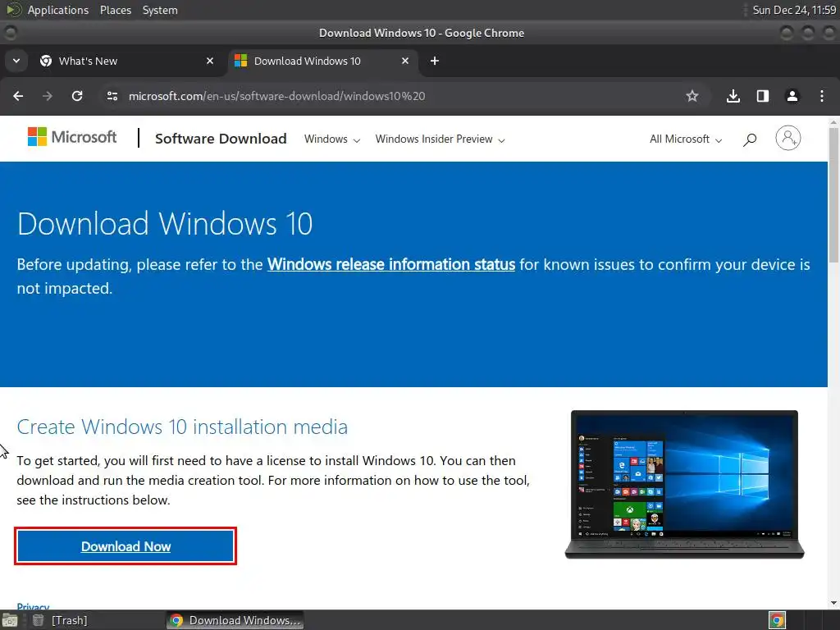
Task: Go back with the browser back arrow
Action: [x=18, y=96]
